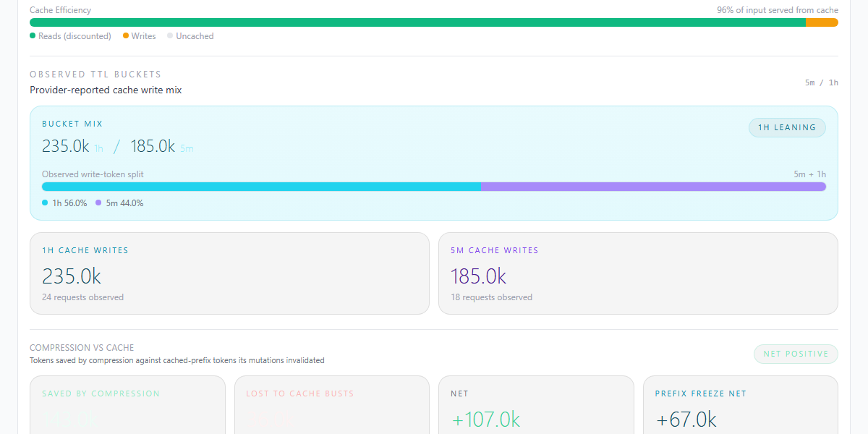Click the orange Writes legend dot
The width and height of the screenshot is (868, 434).
(126, 35)
